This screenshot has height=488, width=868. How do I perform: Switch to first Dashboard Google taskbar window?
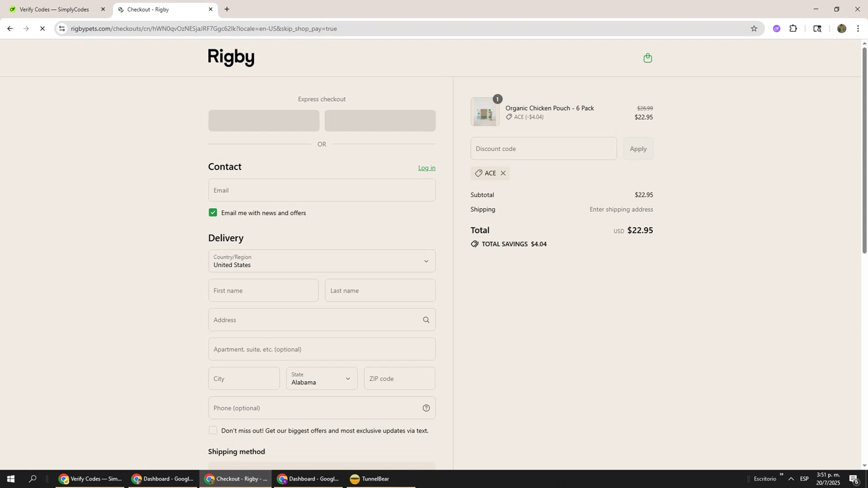[163, 479]
